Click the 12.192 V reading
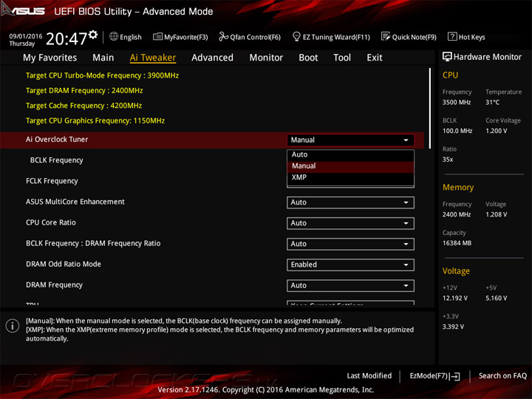The height and width of the screenshot is (399, 532). (455, 298)
